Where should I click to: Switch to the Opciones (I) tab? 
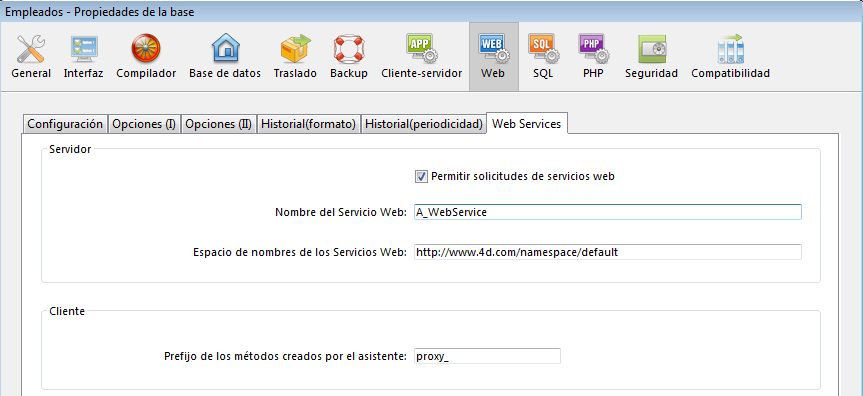pyautogui.click(x=144, y=124)
